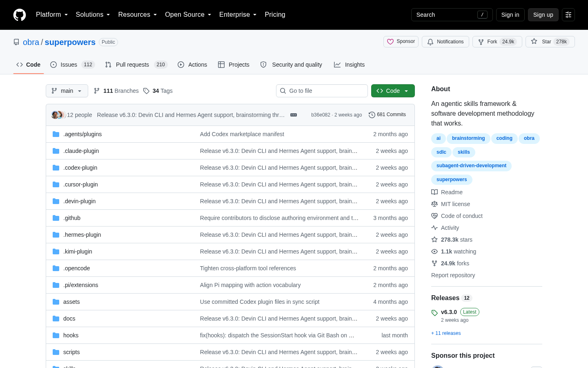Open commit b36e082 hash link
588x368 pixels.
[321, 115]
